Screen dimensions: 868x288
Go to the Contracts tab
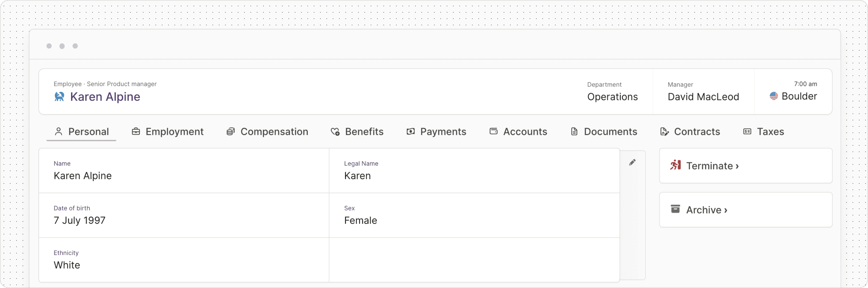690,132
